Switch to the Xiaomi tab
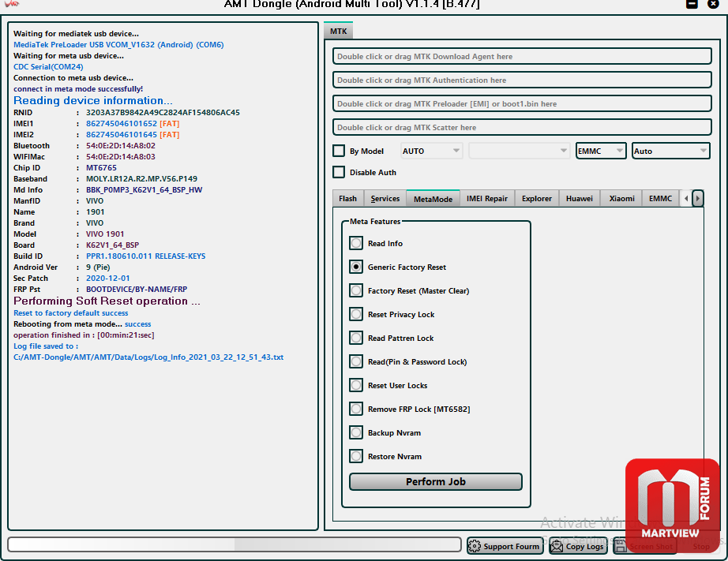Screen dimensions: 728x561 point(621,199)
